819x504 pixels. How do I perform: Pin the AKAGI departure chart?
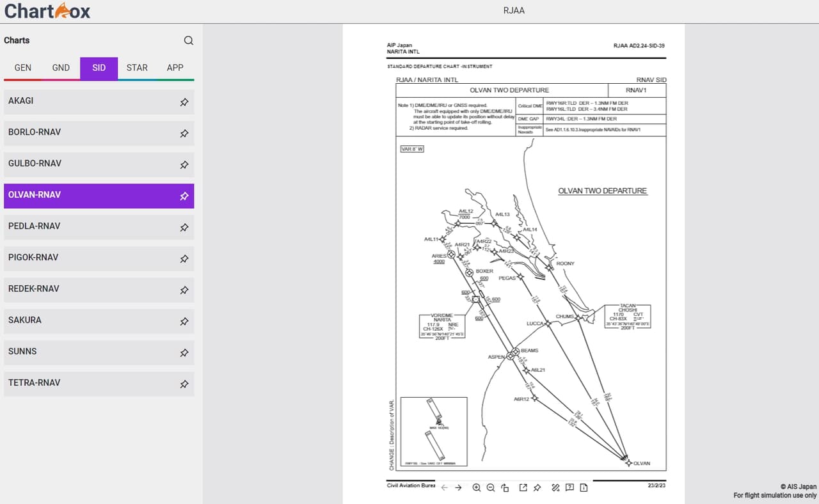(x=184, y=102)
